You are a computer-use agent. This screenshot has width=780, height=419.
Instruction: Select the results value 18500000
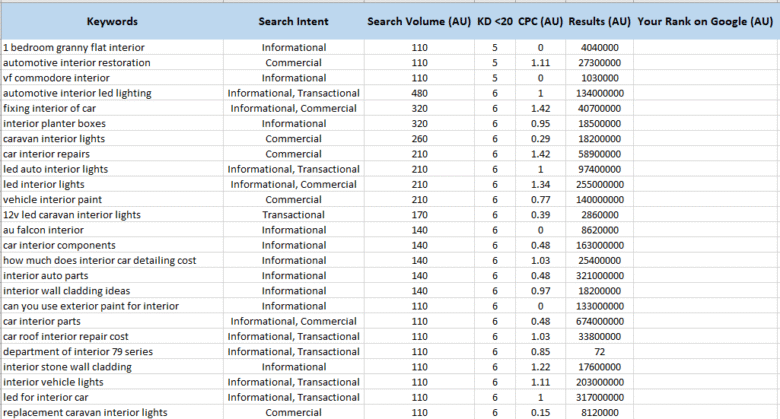[x=599, y=123]
